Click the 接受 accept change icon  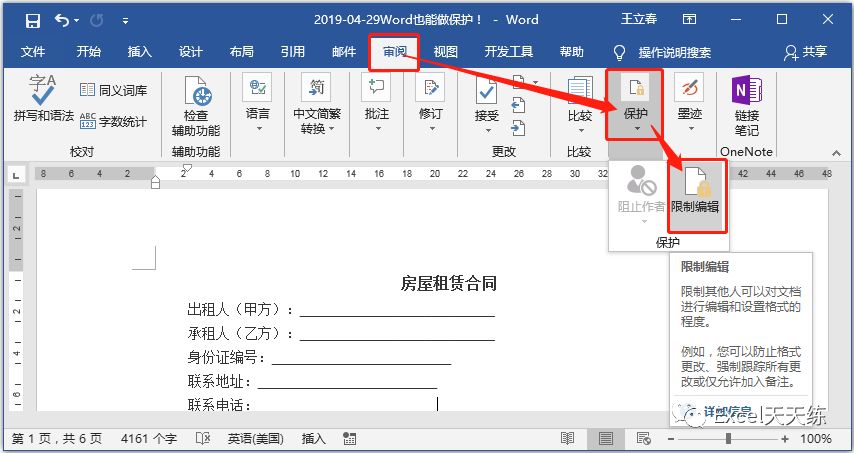click(x=486, y=93)
